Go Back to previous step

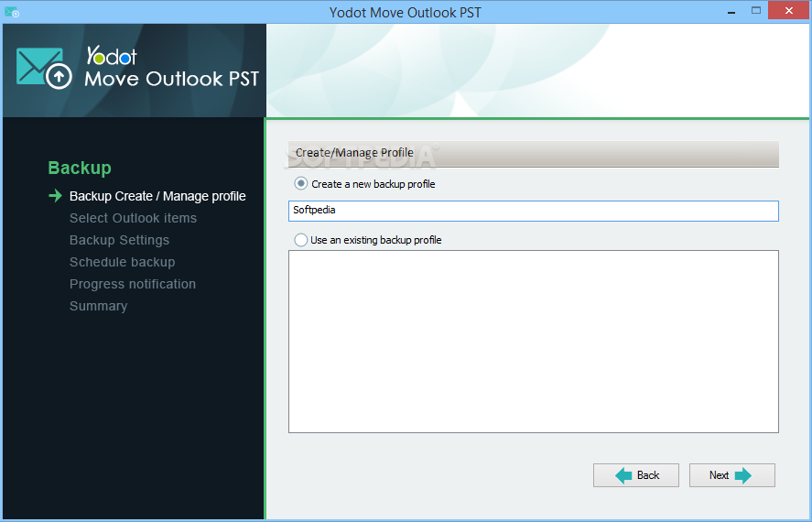pyautogui.click(x=636, y=475)
